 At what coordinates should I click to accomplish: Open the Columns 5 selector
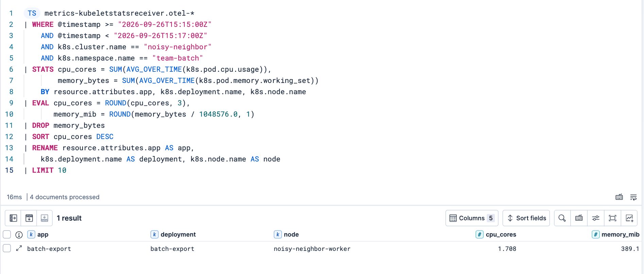(x=472, y=218)
